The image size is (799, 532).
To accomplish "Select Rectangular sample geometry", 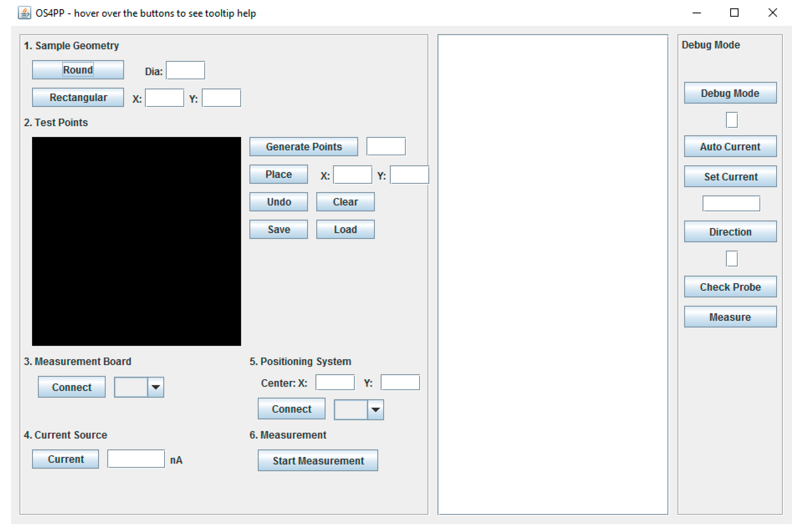I will coord(78,97).
